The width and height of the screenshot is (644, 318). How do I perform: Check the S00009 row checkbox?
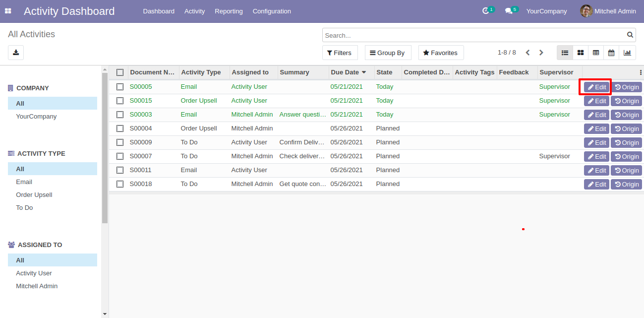click(x=120, y=142)
